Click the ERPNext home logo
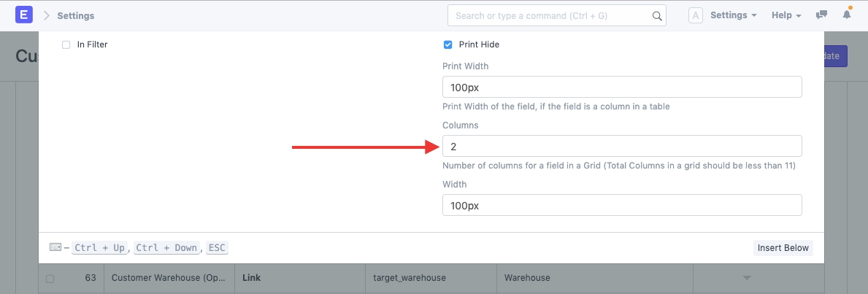The width and height of the screenshot is (868, 294). (x=24, y=15)
